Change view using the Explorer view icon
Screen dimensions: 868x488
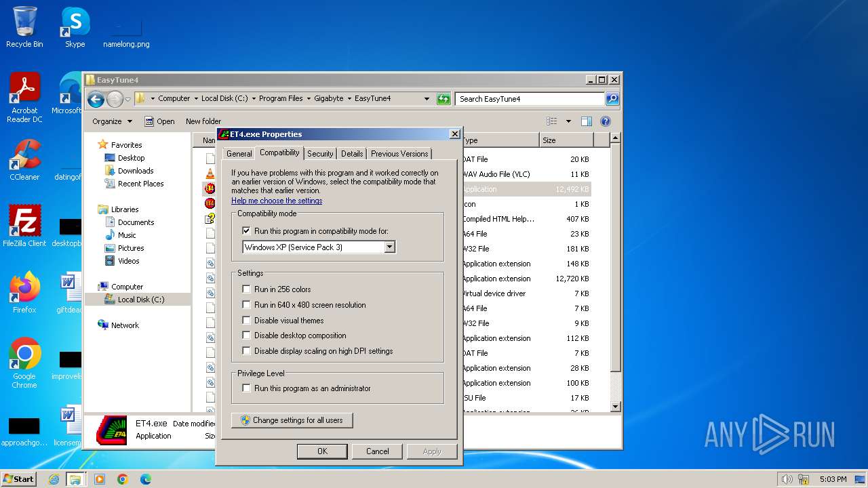(x=552, y=121)
